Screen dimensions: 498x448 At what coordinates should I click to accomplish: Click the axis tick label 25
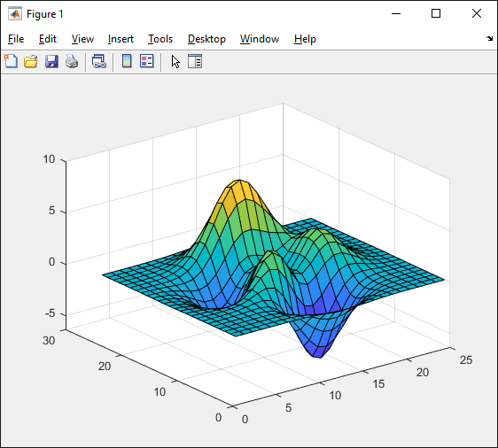pos(466,359)
